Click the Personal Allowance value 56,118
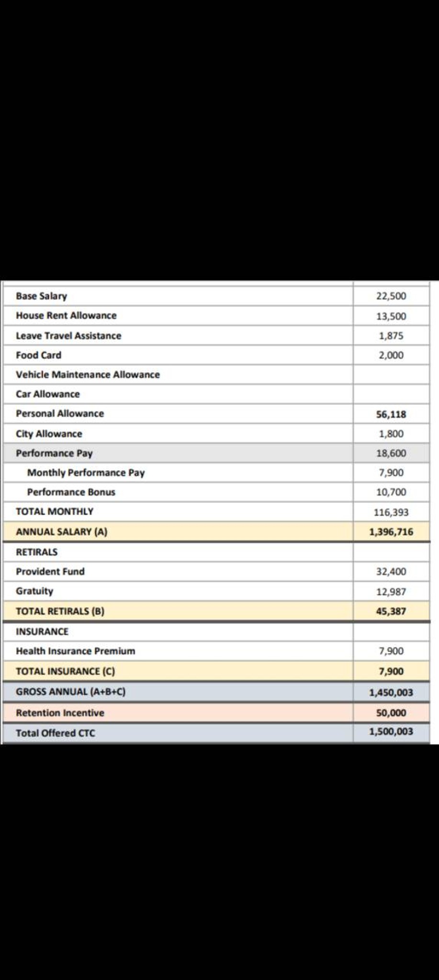 [391, 414]
